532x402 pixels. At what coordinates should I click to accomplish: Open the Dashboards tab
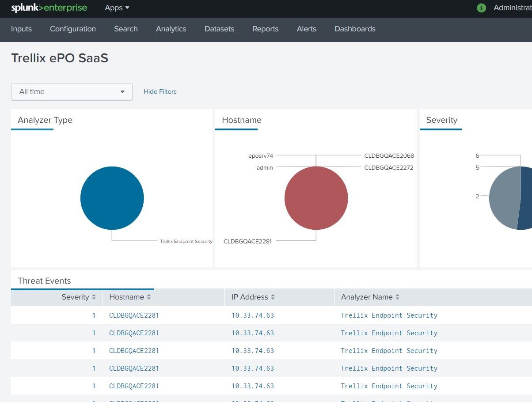(x=355, y=29)
